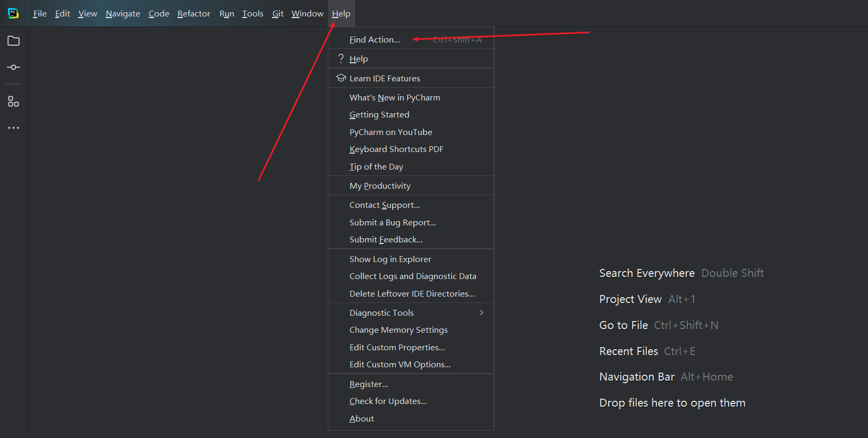
Task: Open the Git menu
Action: 278,14
